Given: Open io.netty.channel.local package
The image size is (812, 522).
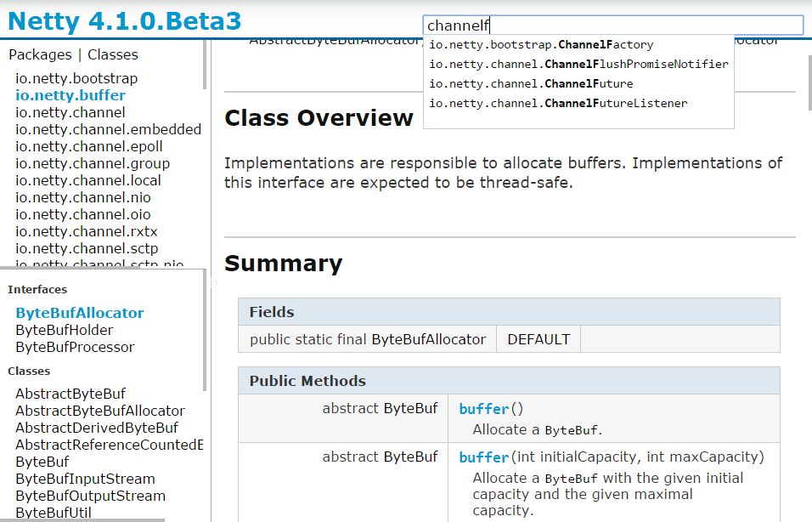Looking at the screenshot, I should pyautogui.click(x=88, y=180).
